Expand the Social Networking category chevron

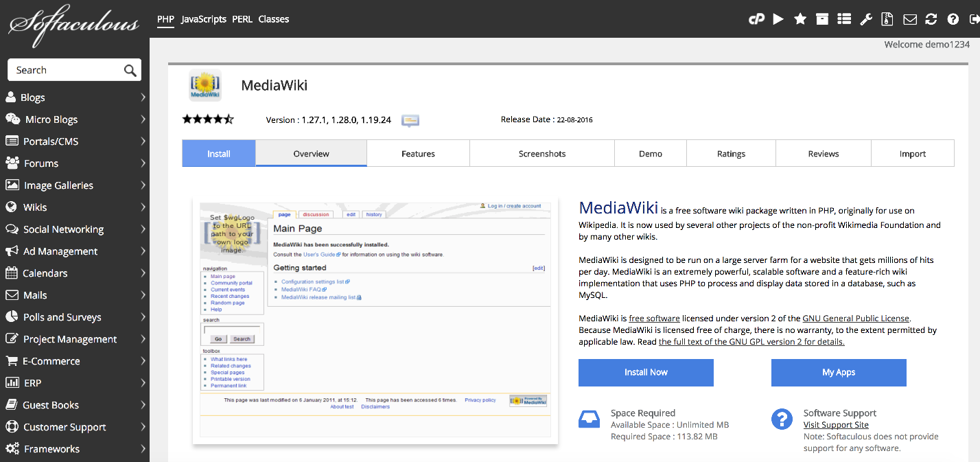click(143, 229)
